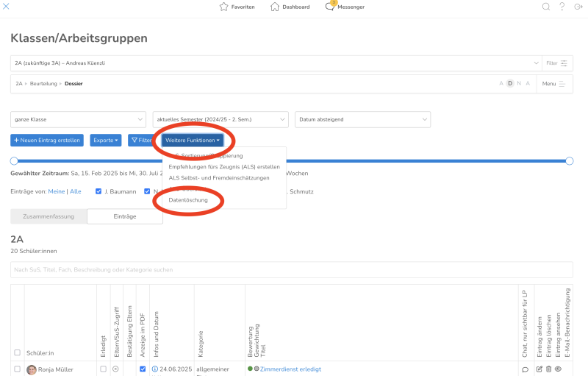Image resolution: width=588 pixels, height=376 pixels.
Task: Expand the 'aktuelles Semester' dropdown
Action: tap(220, 119)
